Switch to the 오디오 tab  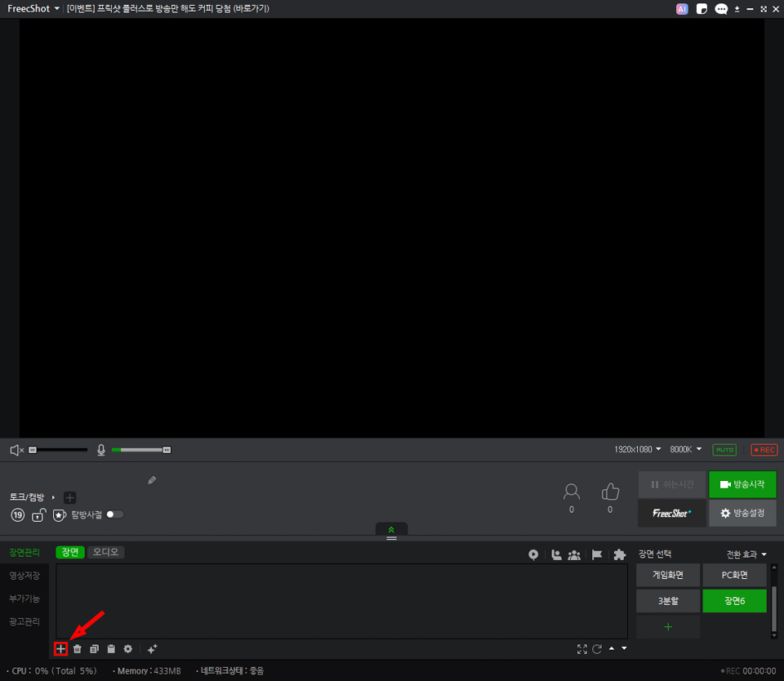point(105,552)
